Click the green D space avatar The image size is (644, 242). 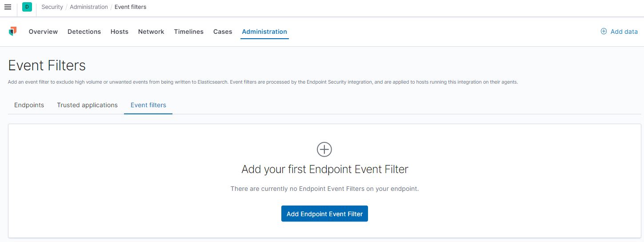click(x=27, y=7)
